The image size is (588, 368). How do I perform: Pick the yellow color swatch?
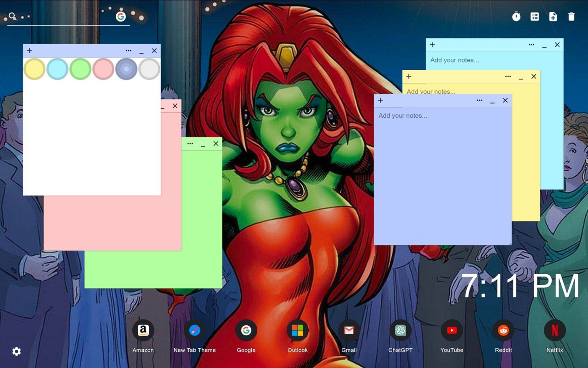point(34,69)
